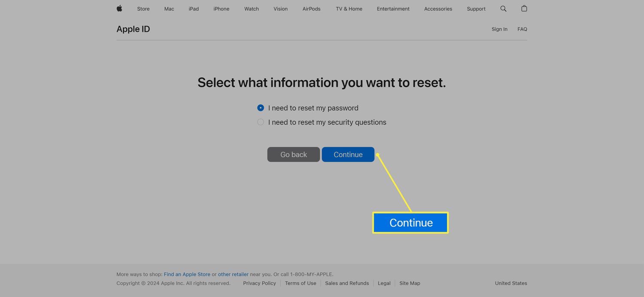This screenshot has width=644, height=297.
Task: Navigate to the Support menu
Action: click(x=476, y=9)
